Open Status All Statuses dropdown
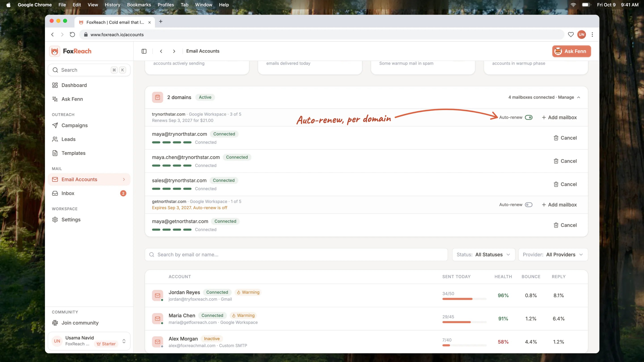The height and width of the screenshot is (362, 644). pos(483,255)
